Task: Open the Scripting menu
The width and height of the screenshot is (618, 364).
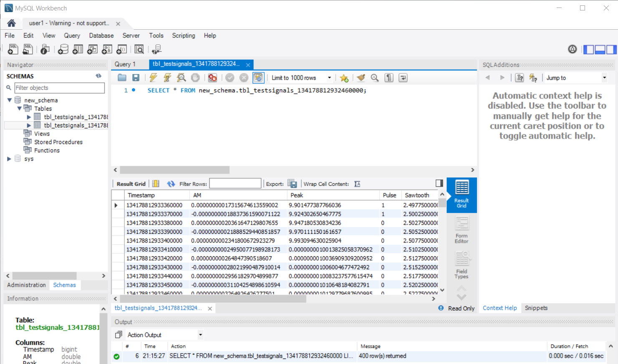Action: pos(183,35)
